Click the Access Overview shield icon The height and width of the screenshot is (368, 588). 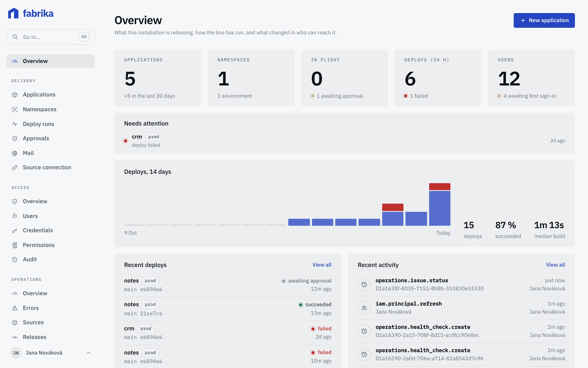coord(15,202)
